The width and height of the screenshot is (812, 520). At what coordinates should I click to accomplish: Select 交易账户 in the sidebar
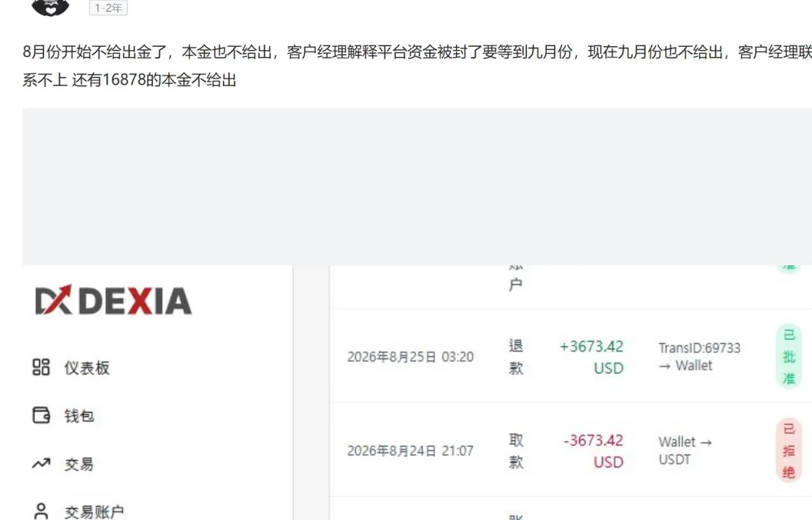coord(94,512)
